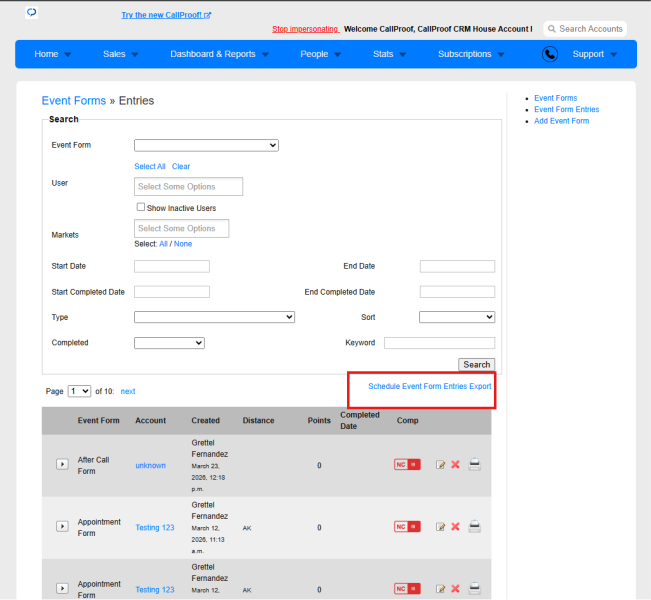The height and width of the screenshot is (600, 651).
Task: Open the Home menu
Action: (53, 54)
